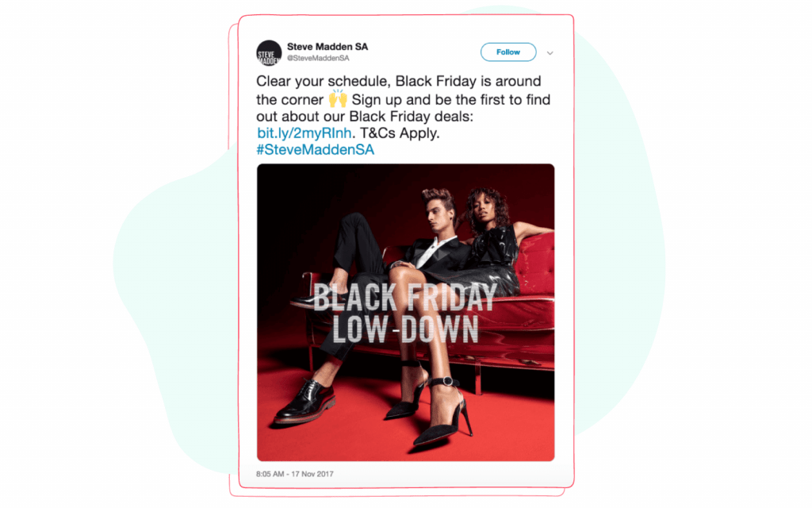This screenshot has width=812, height=508.
Task: Click the 'Black Friday deals:' text line
Action: click(412, 117)
